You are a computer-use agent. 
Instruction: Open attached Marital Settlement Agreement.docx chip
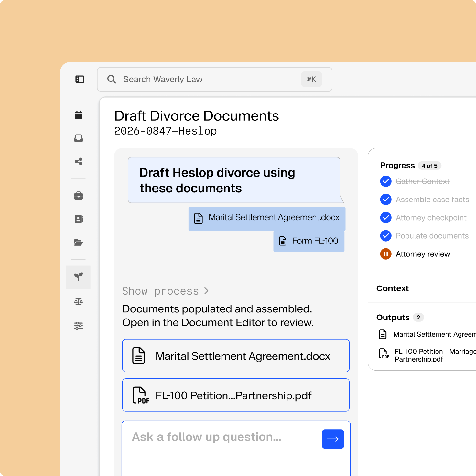(x=267, y=219)
